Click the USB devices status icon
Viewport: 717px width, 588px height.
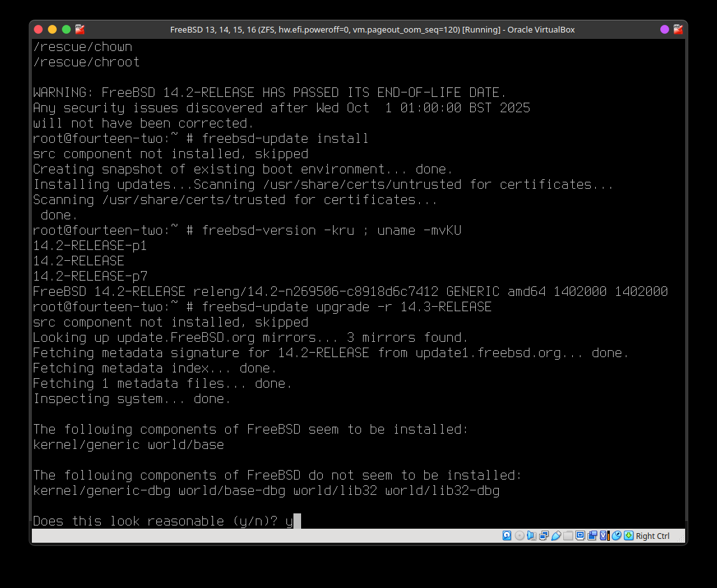[556, 536]
